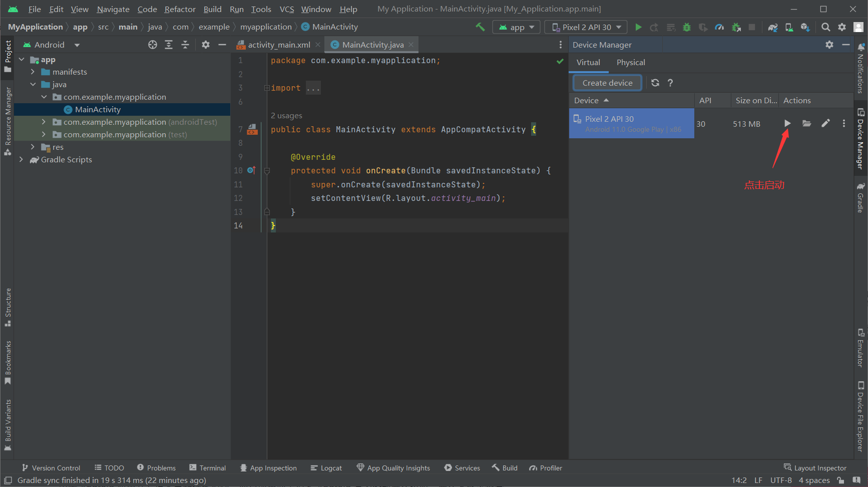Screen dimensions: 868x487
Task: Open IDE settings gear in main toolbar
Action: coord(842,27)
